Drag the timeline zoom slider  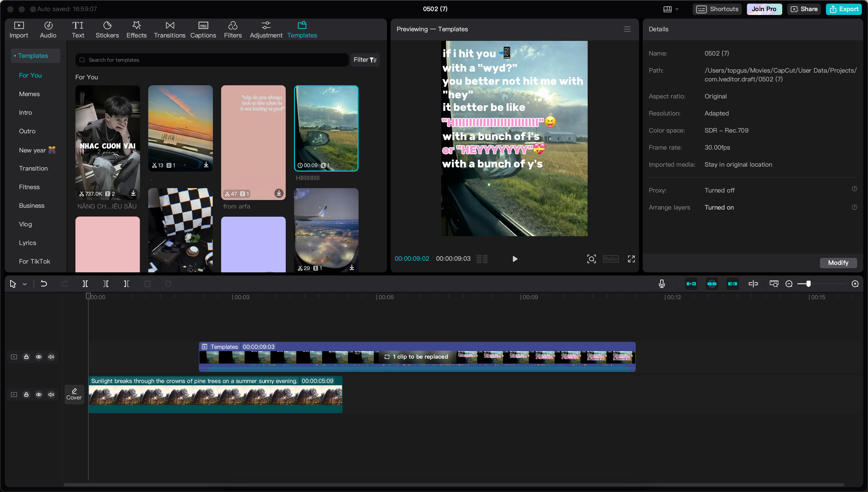coord(808,283)
